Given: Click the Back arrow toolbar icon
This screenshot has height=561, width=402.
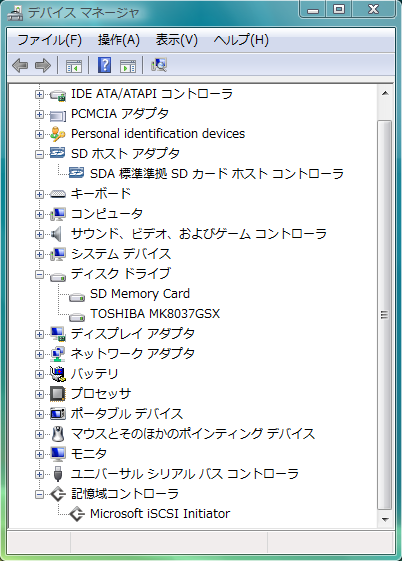Looking at the screenshot, I should [x=20, y=65].
